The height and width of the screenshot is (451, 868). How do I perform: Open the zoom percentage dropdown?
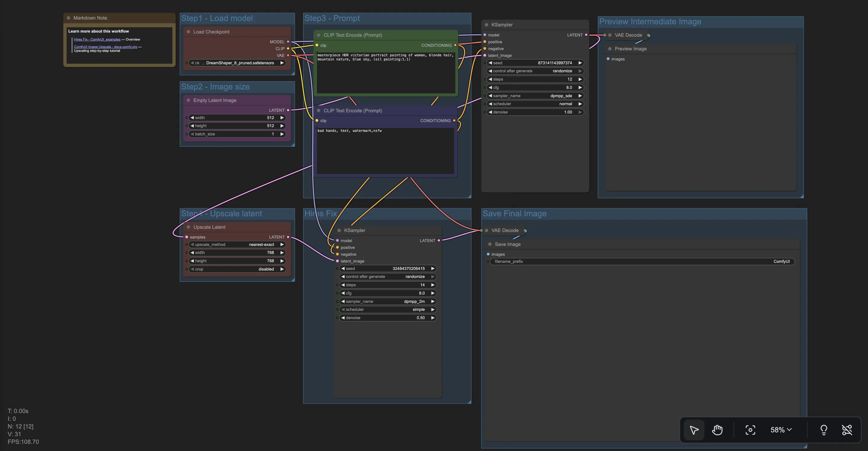781,430
